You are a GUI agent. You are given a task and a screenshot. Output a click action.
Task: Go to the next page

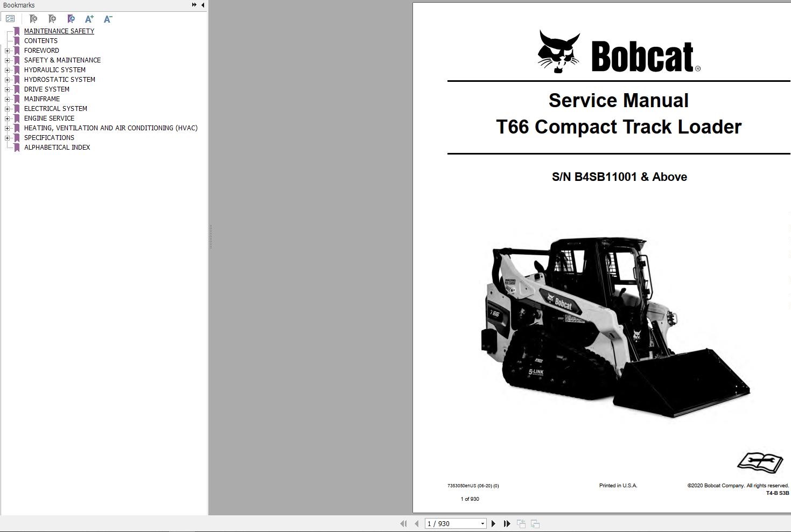pos(493,523)
